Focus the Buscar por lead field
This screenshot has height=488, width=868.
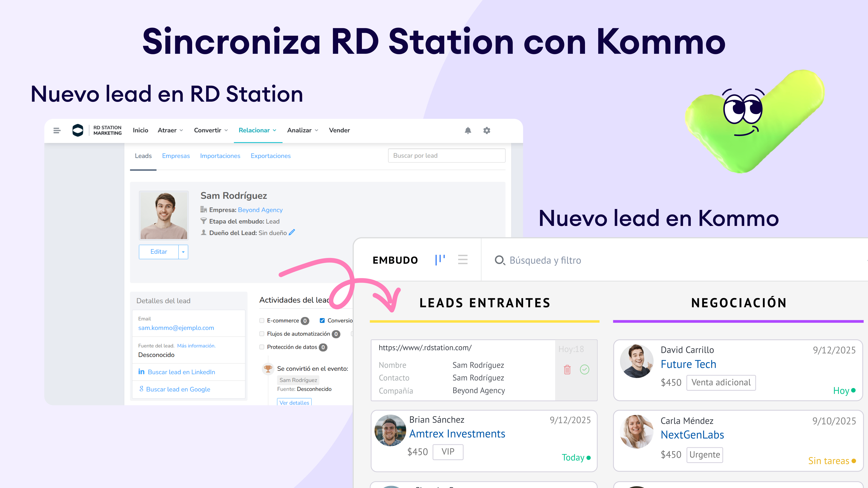coord(446,156)
